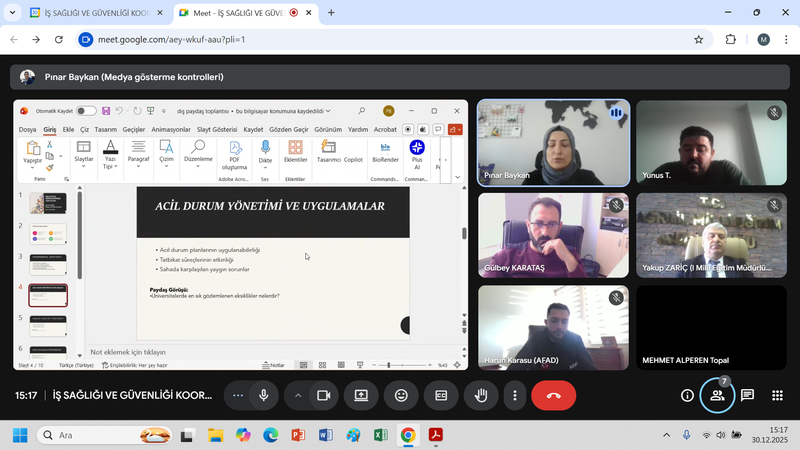Open the chat panel icon
Screen dimensions: 800x450
[x=747, y=395]
